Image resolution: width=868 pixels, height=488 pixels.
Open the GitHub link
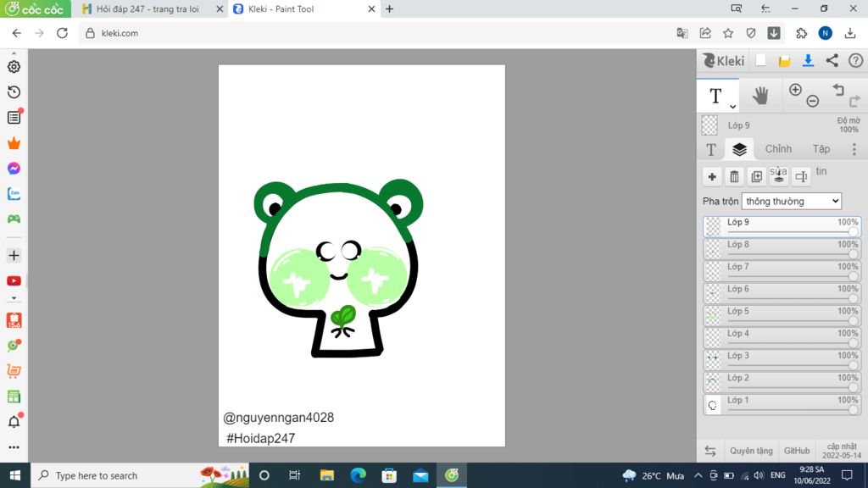click(x=797, y=451)
